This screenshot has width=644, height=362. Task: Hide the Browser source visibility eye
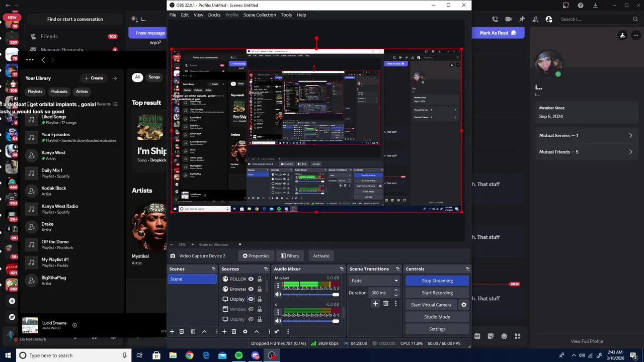tap(251, 289)
